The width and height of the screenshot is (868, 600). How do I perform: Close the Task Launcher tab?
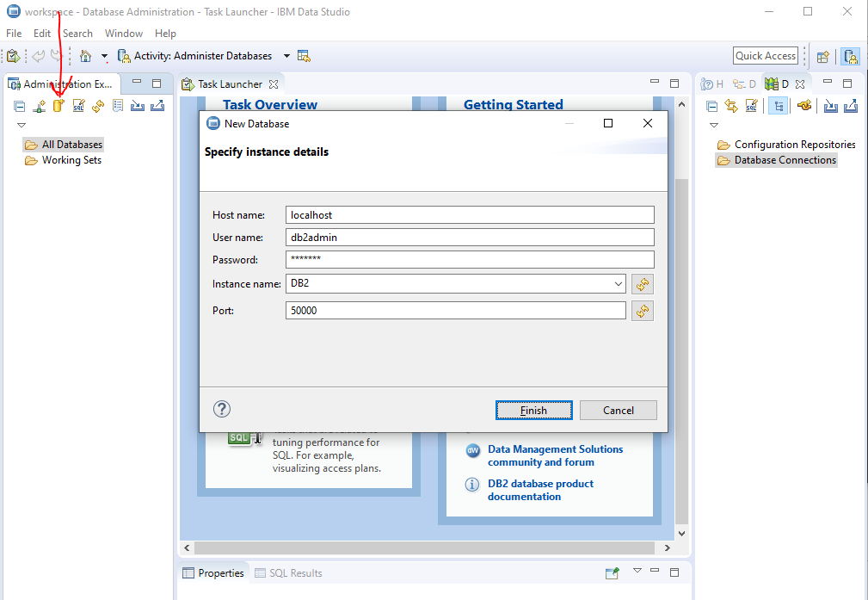(x=274, y=84)
